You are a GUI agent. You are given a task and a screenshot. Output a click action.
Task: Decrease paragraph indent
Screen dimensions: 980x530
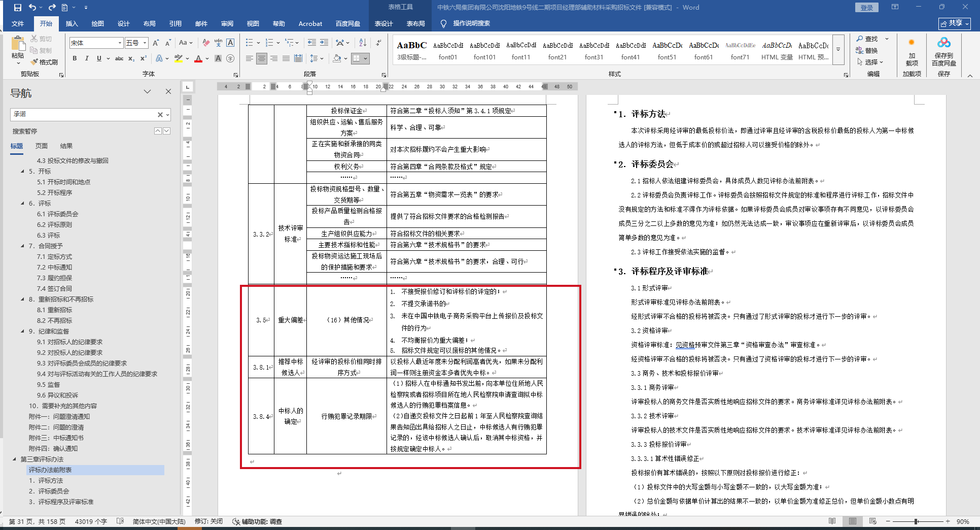311,43
